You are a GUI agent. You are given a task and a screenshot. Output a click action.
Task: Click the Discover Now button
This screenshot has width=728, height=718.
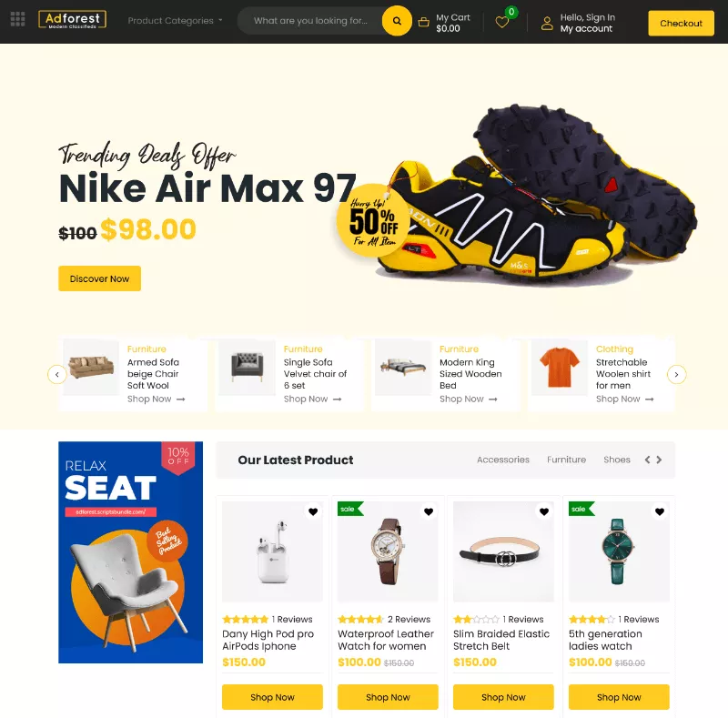pos(99,278)
